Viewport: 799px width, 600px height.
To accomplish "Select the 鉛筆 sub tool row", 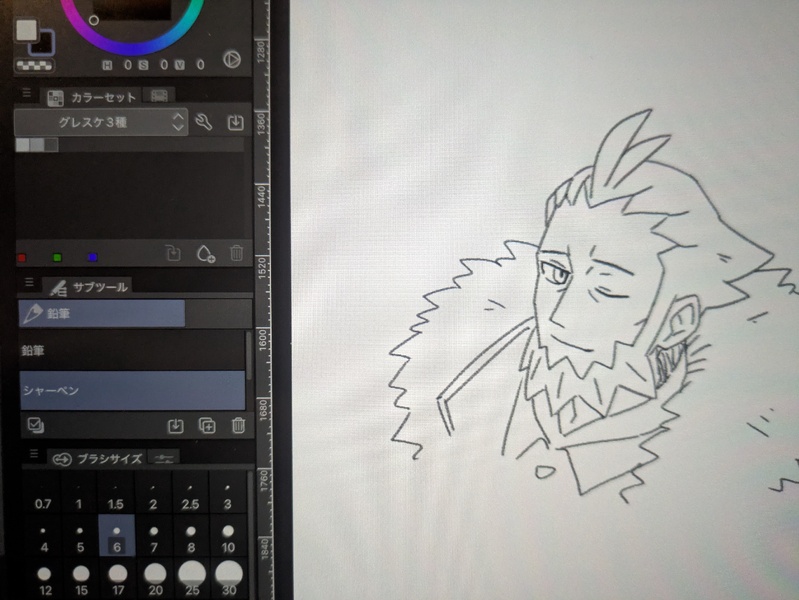I will (132, 350).
